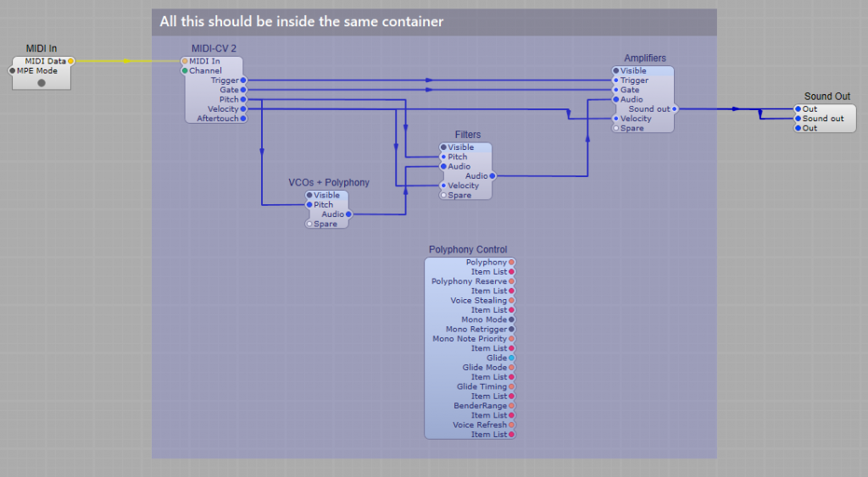Viewport: 868px width, 477px height.
Task: Click the Sound out pin on Sound Out module
Action: point(798,119)
